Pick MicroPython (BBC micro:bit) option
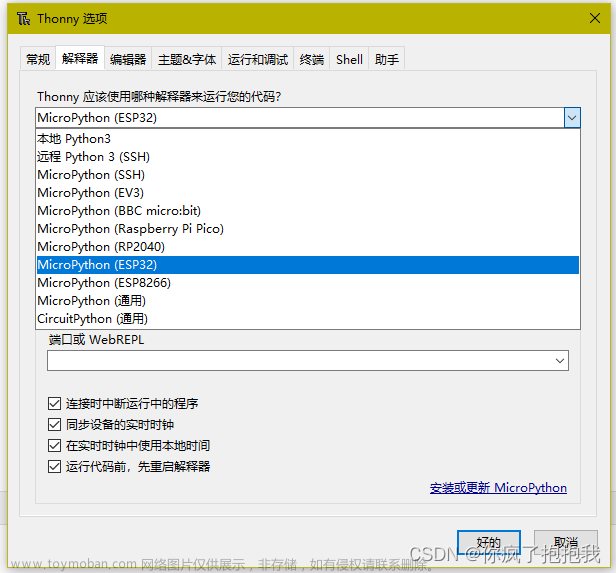This screenshot has width=616, height=573. pyautogui.click(x=308, y=211)
